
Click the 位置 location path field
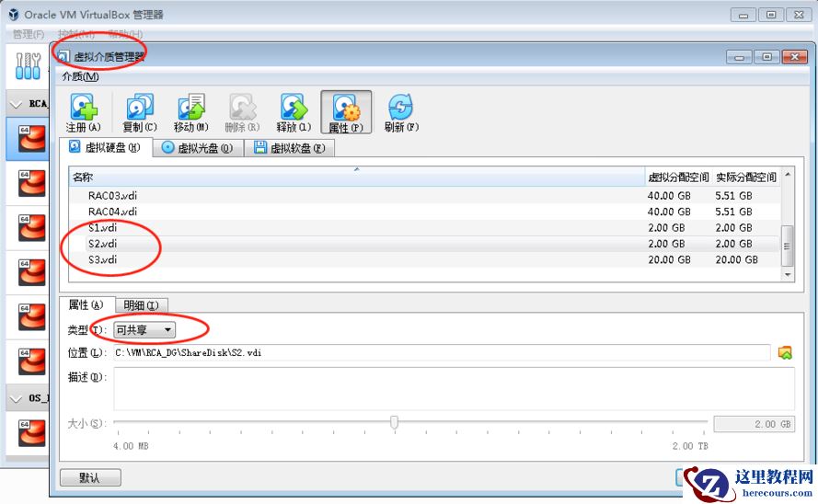(x=442, y=353)
